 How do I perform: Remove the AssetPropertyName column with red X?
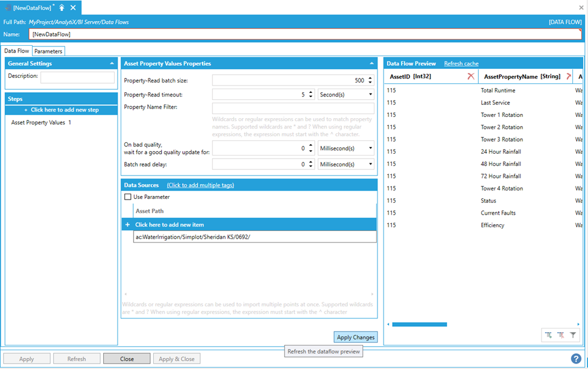pyautogui.click(x=568, y=77)
